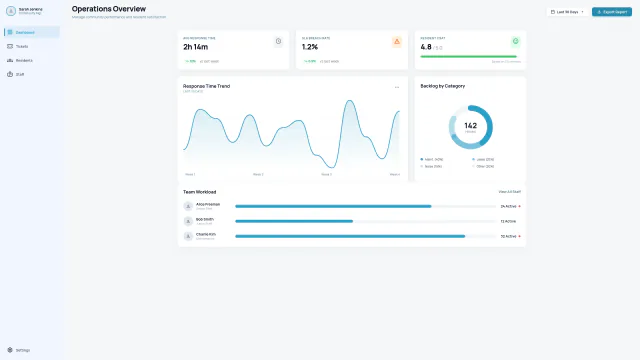Go to the Tickets page
Image resolution: width=640 pixels, height=360 pixels.
coord(32,47)
